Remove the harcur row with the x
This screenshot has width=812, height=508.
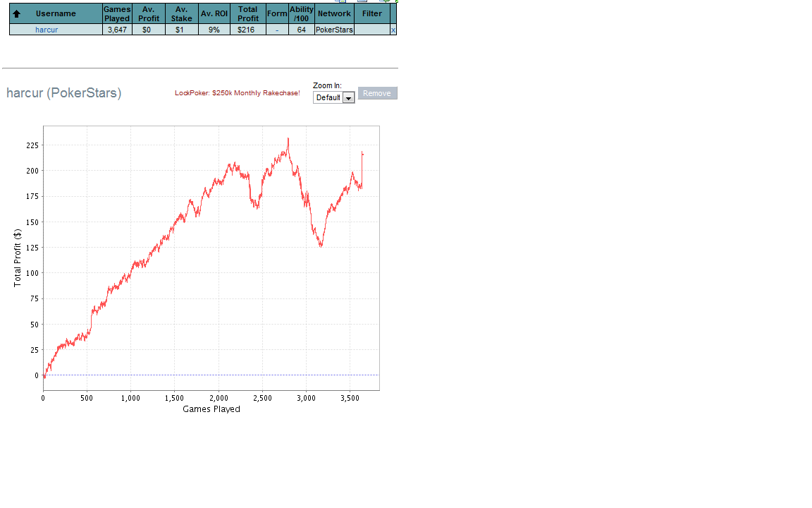click(x=393, y=30)
